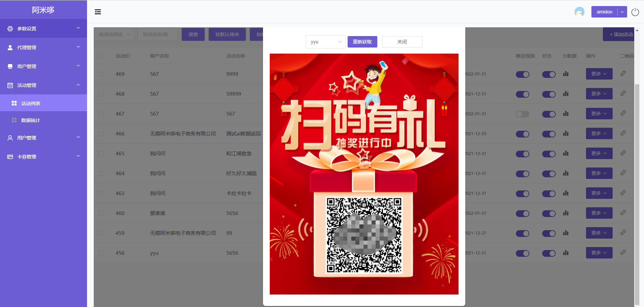Collapse the 活动管理 sidebar menu
The image size is (644, 307).
[x=43, y=85]
